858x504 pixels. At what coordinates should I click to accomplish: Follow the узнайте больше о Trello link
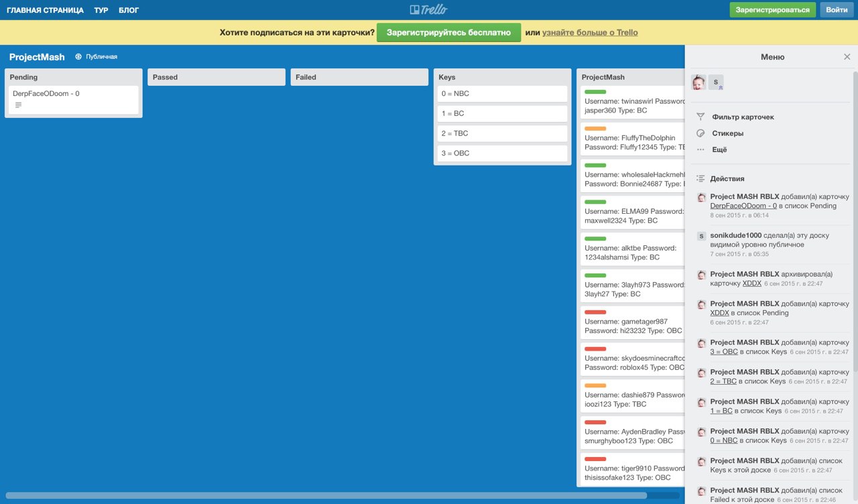[x=590, y=32]
